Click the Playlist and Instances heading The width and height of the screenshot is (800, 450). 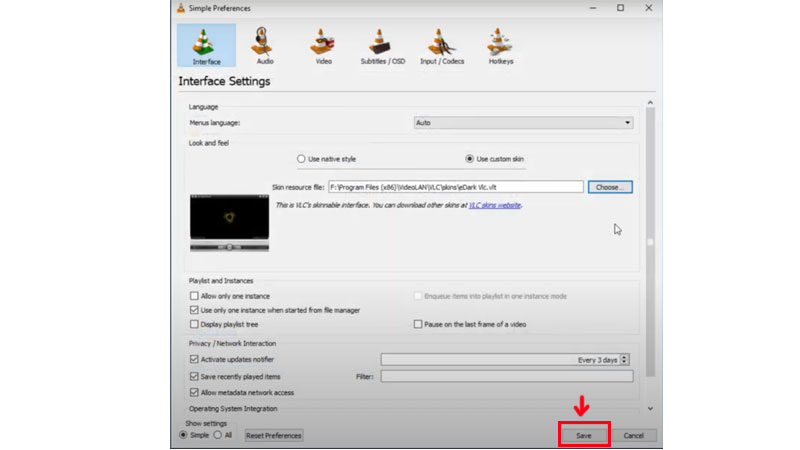point(221,281)
